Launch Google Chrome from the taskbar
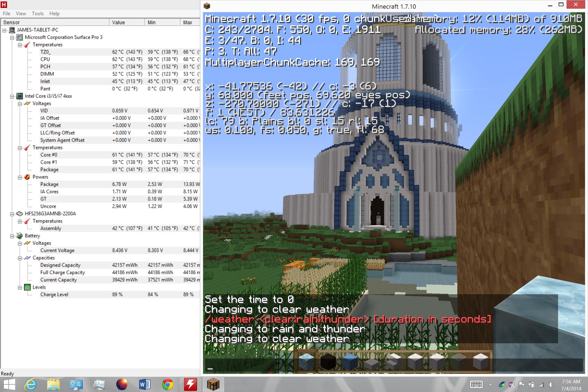This screenshot has height=392, width=588. 167,384
